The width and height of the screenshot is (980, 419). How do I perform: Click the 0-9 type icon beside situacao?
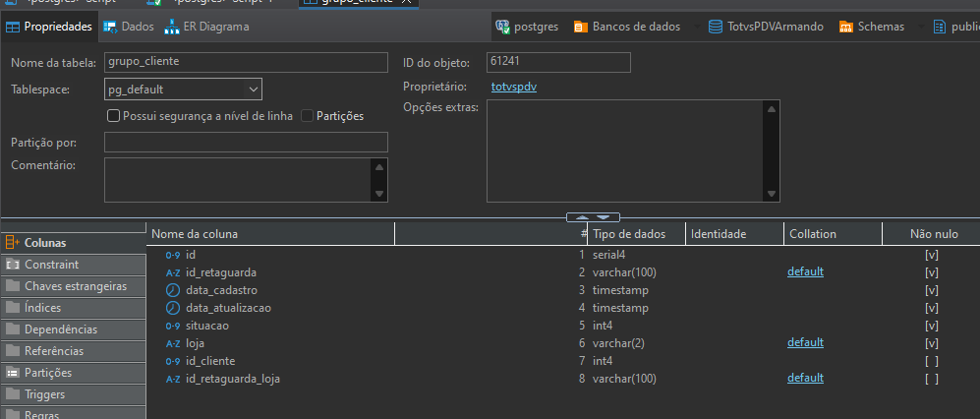click(173, 326)
